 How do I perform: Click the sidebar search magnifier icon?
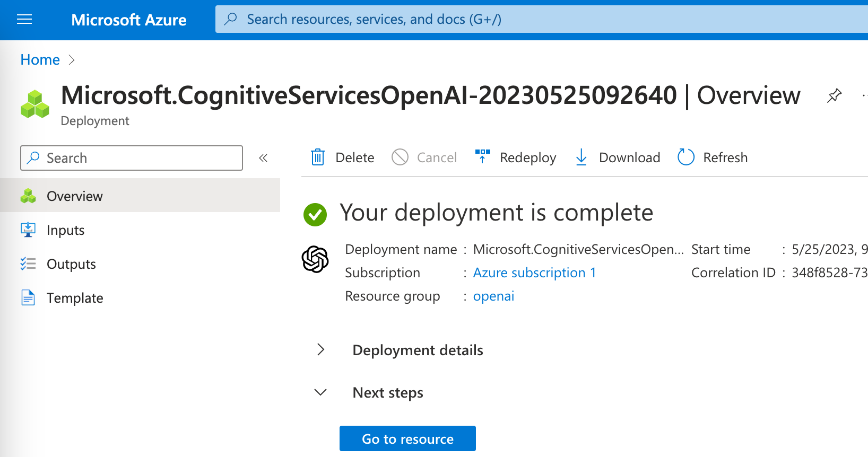tap(33, 157)
